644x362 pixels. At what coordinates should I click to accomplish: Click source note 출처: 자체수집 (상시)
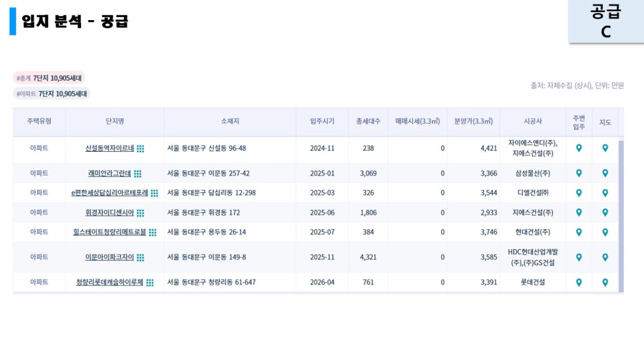(560, 85)
